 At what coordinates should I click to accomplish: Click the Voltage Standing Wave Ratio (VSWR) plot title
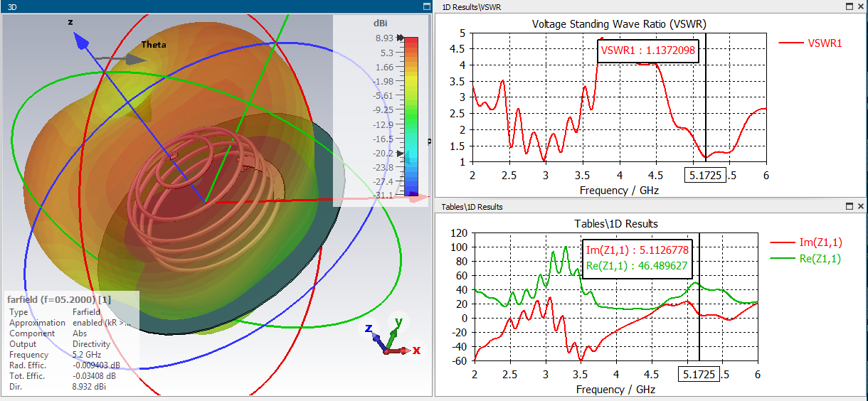coord(619,23)
